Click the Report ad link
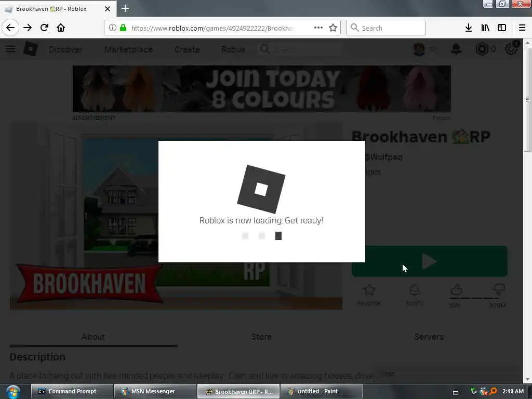The width and height of the screenshot is (532, 399). tap(441, 118)
